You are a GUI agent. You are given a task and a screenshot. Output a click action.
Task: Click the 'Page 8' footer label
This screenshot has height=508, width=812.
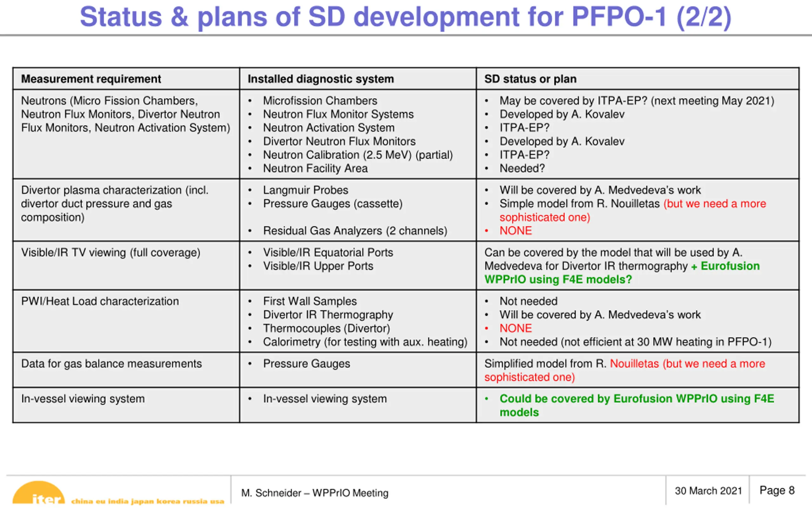point(777,491)
